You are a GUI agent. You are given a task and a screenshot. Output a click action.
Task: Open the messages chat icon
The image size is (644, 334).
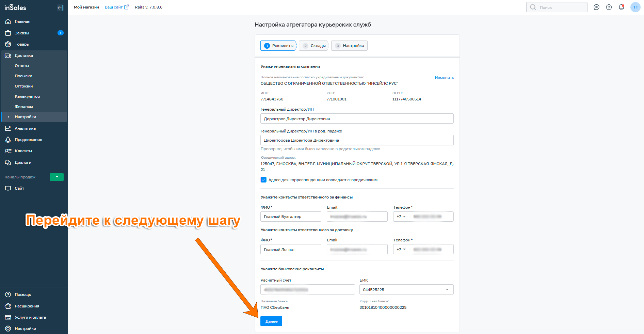click(x=596, y=7)
